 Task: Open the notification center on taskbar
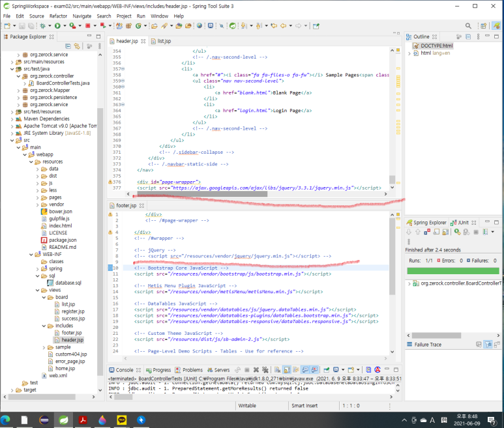[x=491, y=420]
